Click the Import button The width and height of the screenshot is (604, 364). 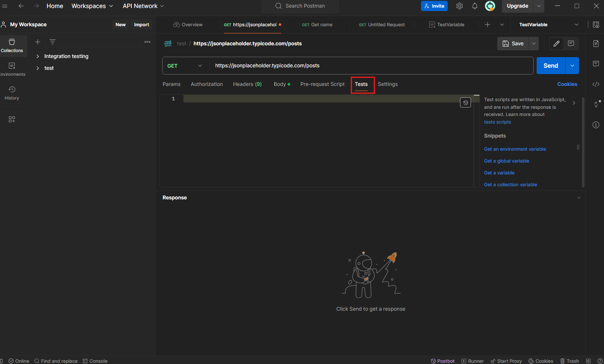coord(141,25)
